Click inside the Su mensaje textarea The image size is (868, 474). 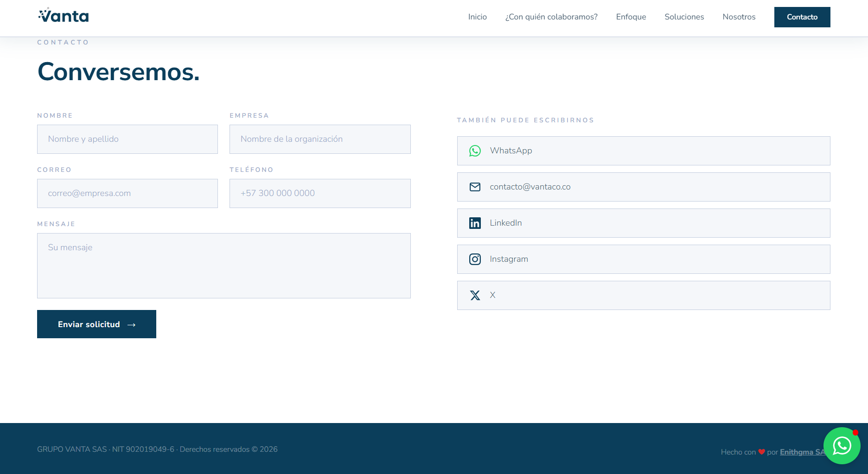tap(223, 266)
